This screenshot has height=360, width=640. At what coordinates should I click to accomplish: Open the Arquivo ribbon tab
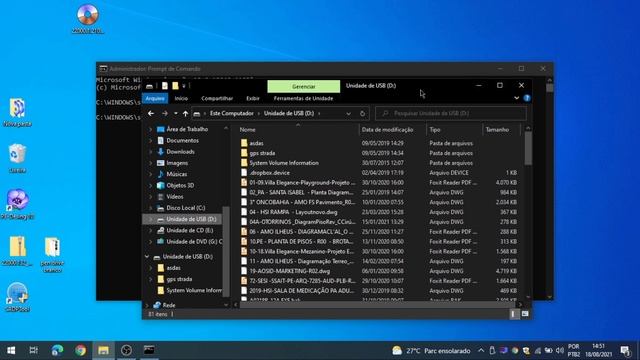[x=155, y=98]
